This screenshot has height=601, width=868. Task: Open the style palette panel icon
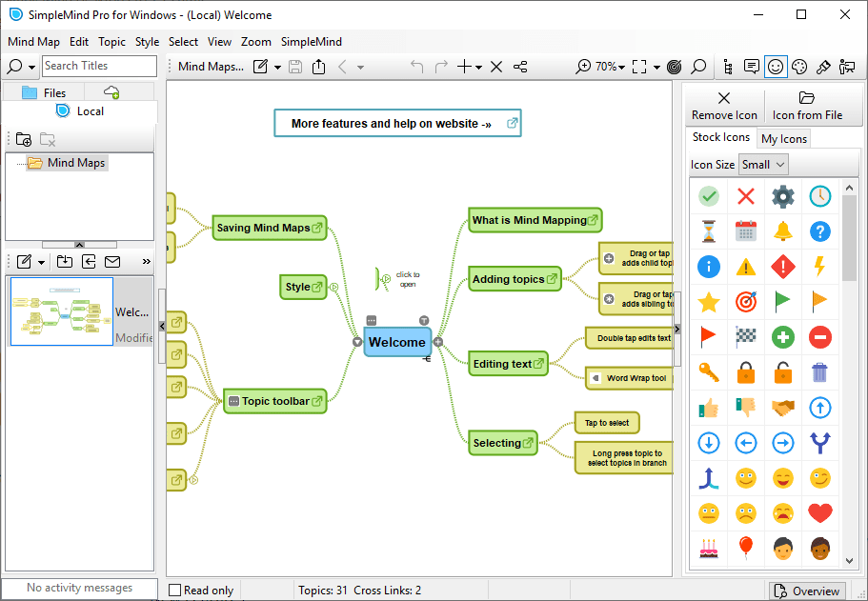(x=798, y=67)
